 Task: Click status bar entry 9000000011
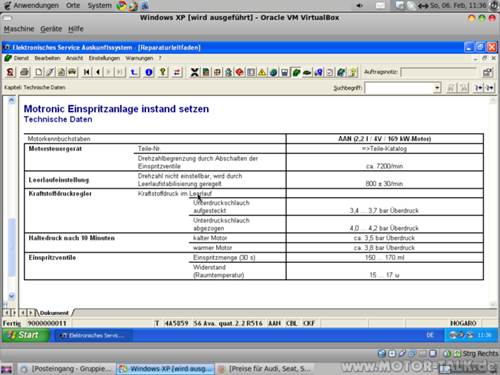pos(47,323)
